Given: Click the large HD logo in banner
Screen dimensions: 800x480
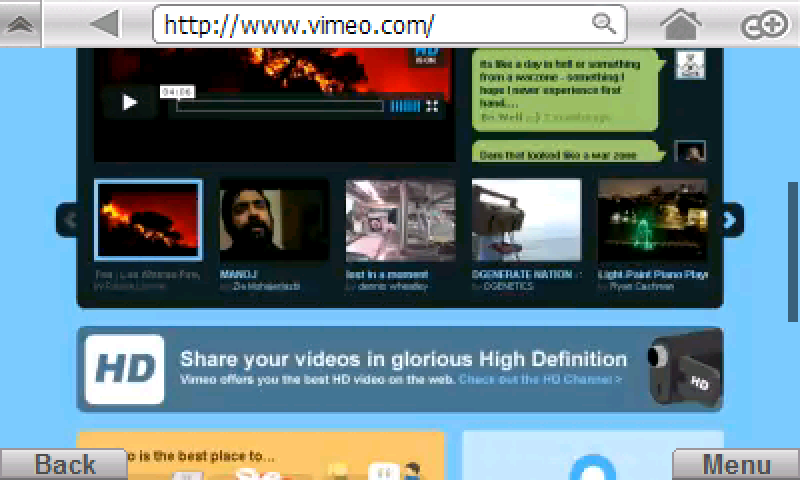Looking at the screenshot, I should point(124,369).
